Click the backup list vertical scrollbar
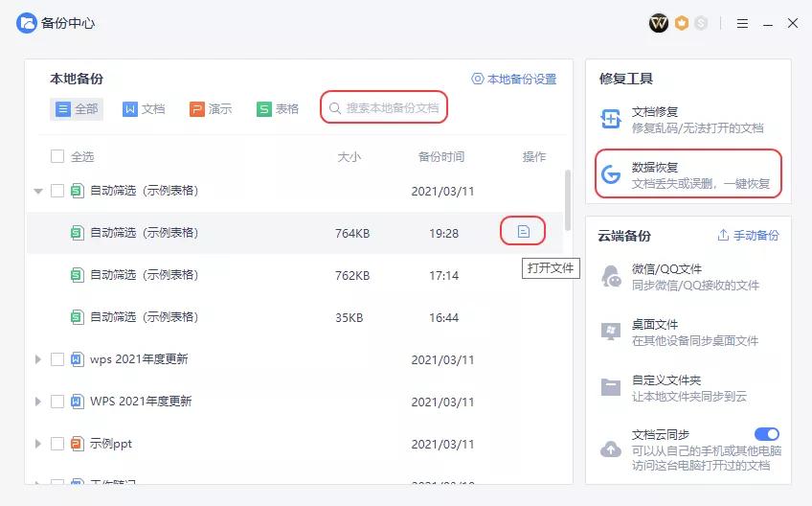Viewport: 812px width, 506px height. (568, 200)
